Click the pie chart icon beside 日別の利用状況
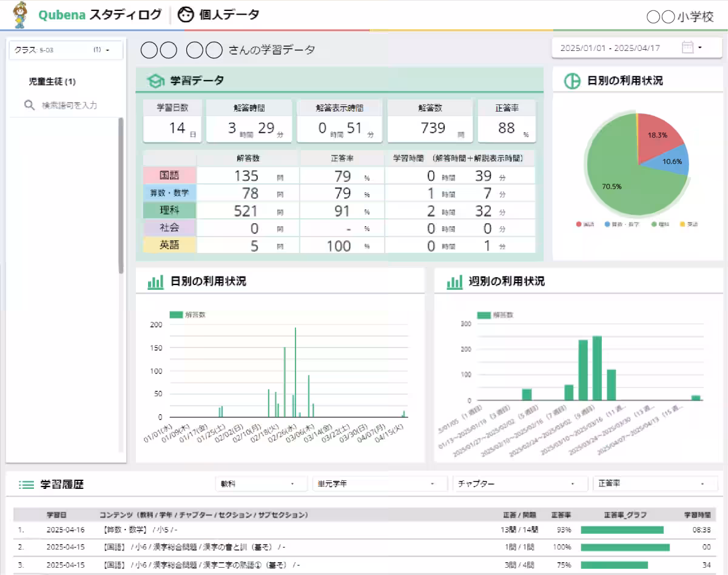Viewport: 728px width, 575px height. 572,81
